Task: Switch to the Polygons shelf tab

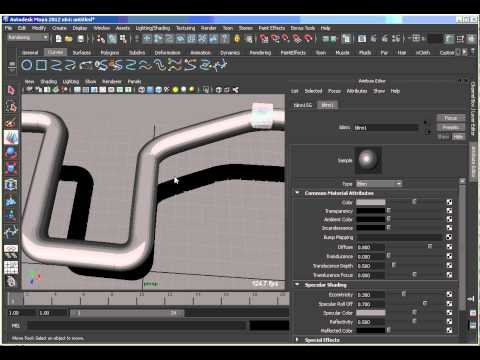Action: point(110,53)
